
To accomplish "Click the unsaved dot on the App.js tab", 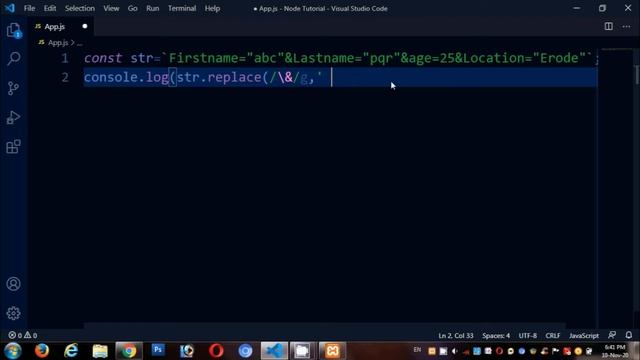I will [x=84, y=27].
